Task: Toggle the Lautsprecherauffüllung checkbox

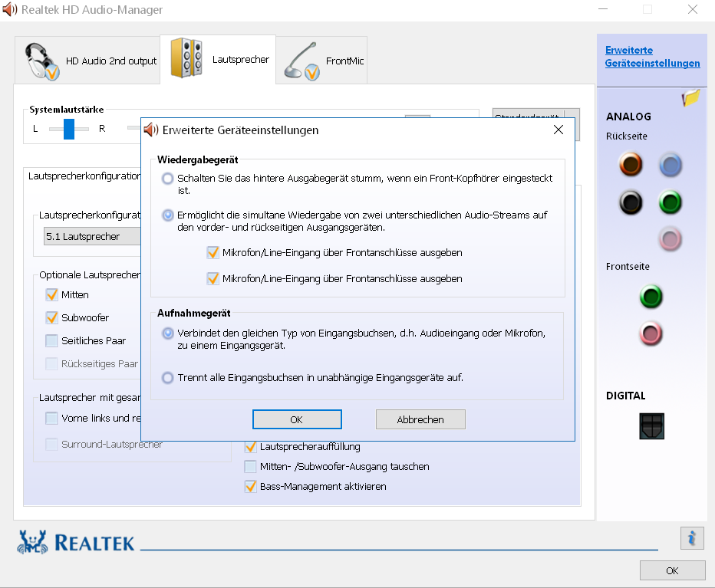Action: (x=250, y=447)
